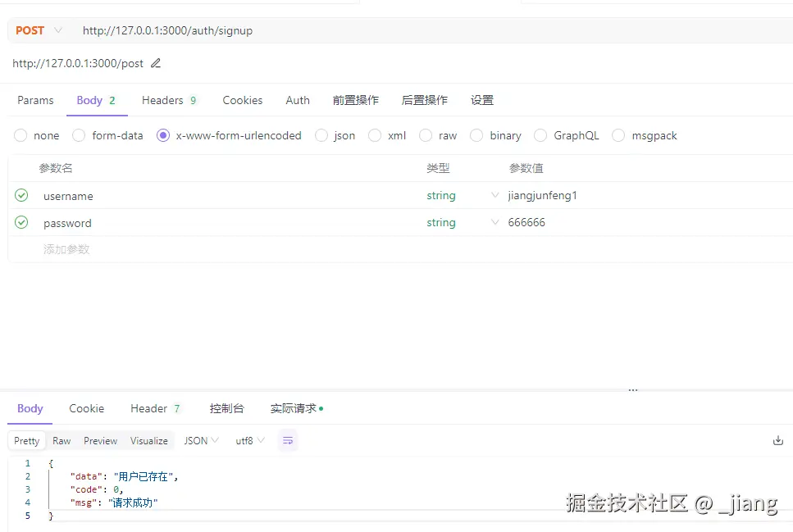The width and height of the screenshot is (793, 532).
Task: Select Raw response view
Action: click(x=62, y=440)
